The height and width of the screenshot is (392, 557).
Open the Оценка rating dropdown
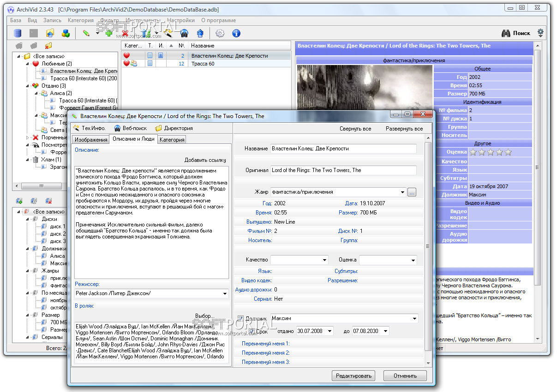pyautogui.click(x=412, y=260)
